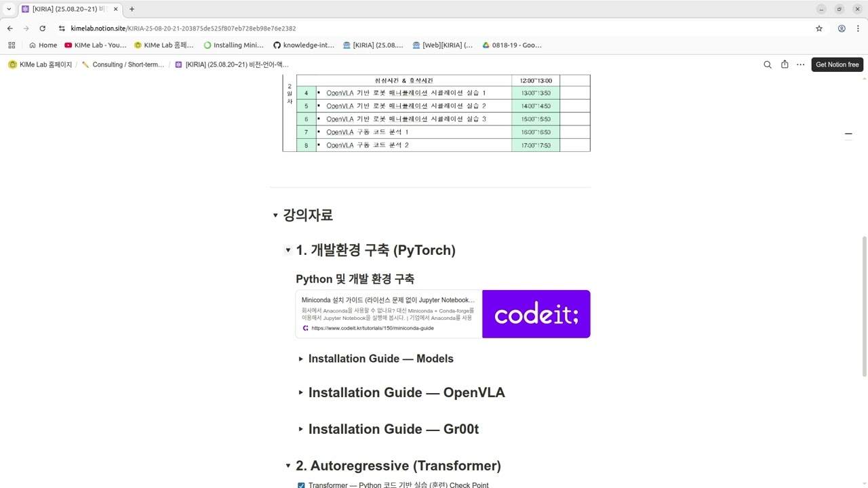Viewport: 868px width, 488px height.
Task: Click the Get Notion free button
Action: (837, 64)
